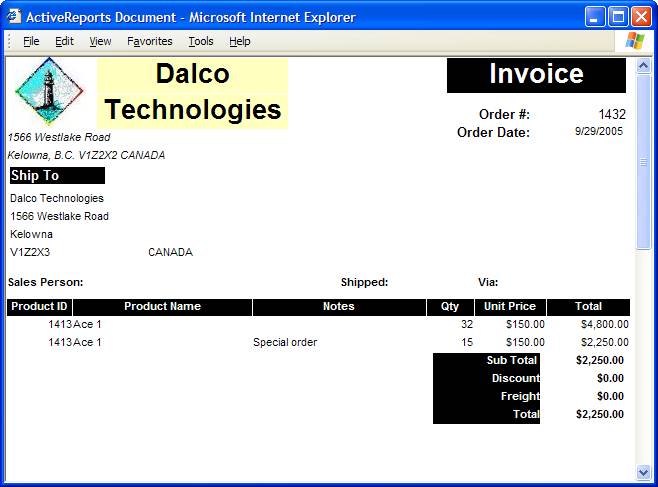Click the Discount label
This screenshot has height=487, width=658.
[516, 378]
